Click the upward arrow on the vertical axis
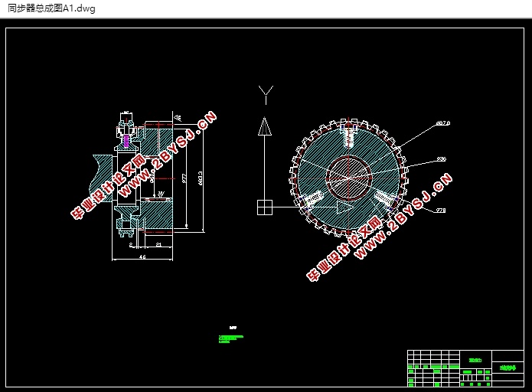 (265, 126)
